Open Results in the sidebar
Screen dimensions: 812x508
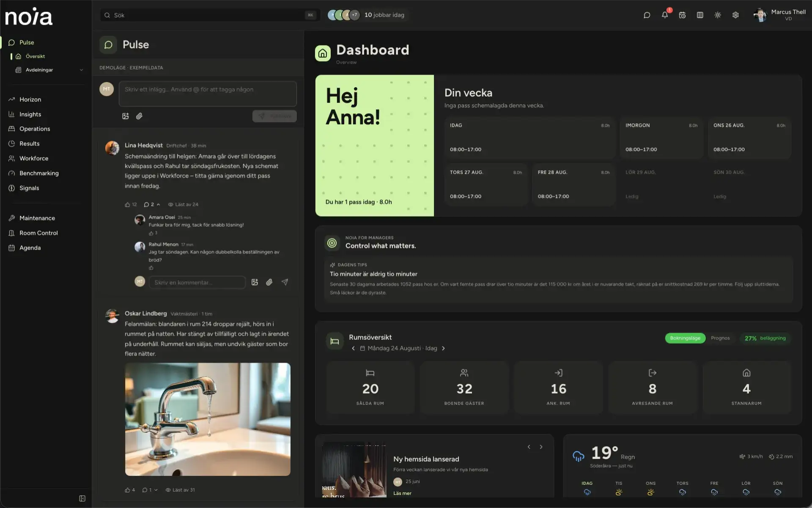click(29, 144)
